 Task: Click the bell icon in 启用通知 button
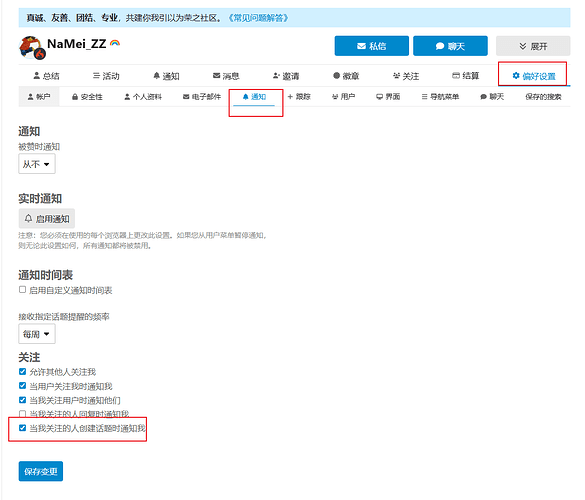28,218
